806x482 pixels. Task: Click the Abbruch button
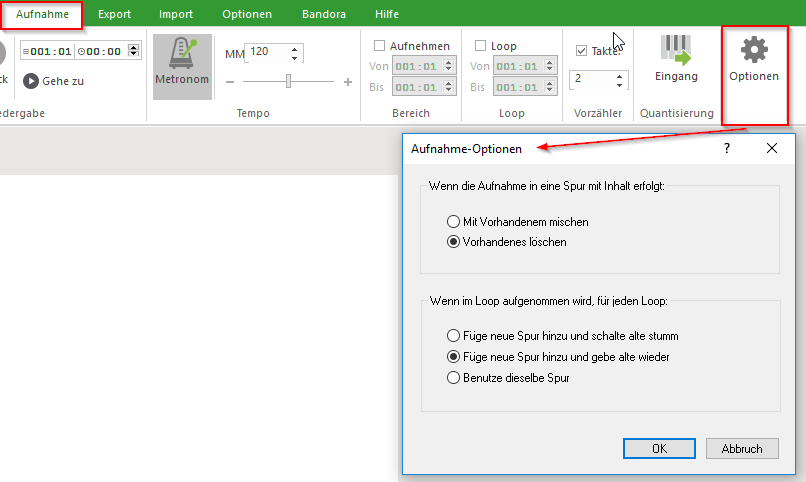click(x=742, y=449)
